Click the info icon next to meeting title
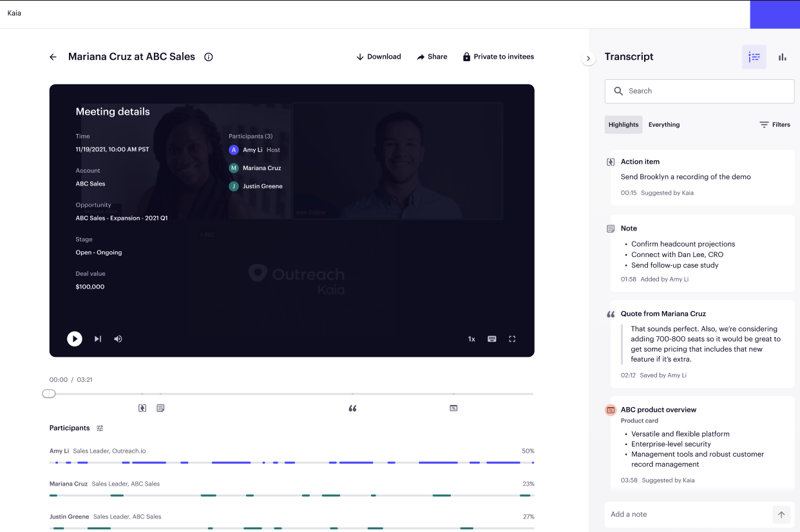Screen dimensions: 800x532 [x=208, y=57]
